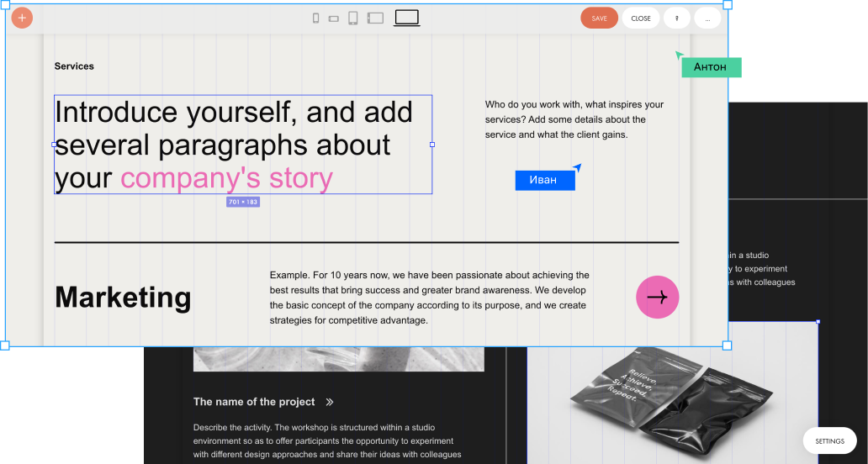The height and width of the screenshot is (464, 868).
Task: Select the 'Marketing' heading
Action: tap(123, 297)
